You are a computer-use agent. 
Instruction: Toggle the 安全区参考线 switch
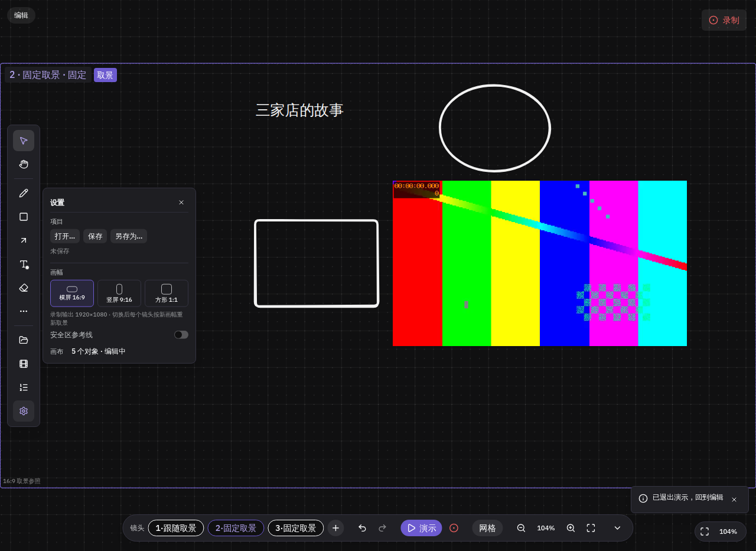pos(181,335)
